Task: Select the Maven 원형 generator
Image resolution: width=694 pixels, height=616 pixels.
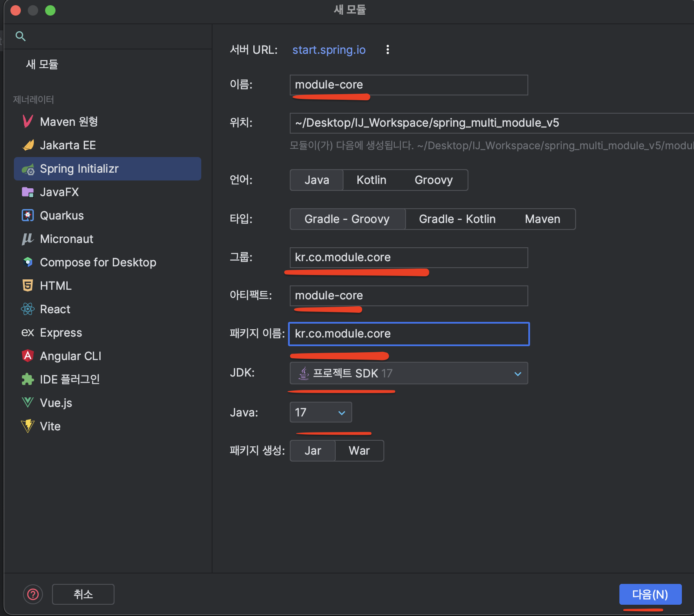Action: coord(108,121)
